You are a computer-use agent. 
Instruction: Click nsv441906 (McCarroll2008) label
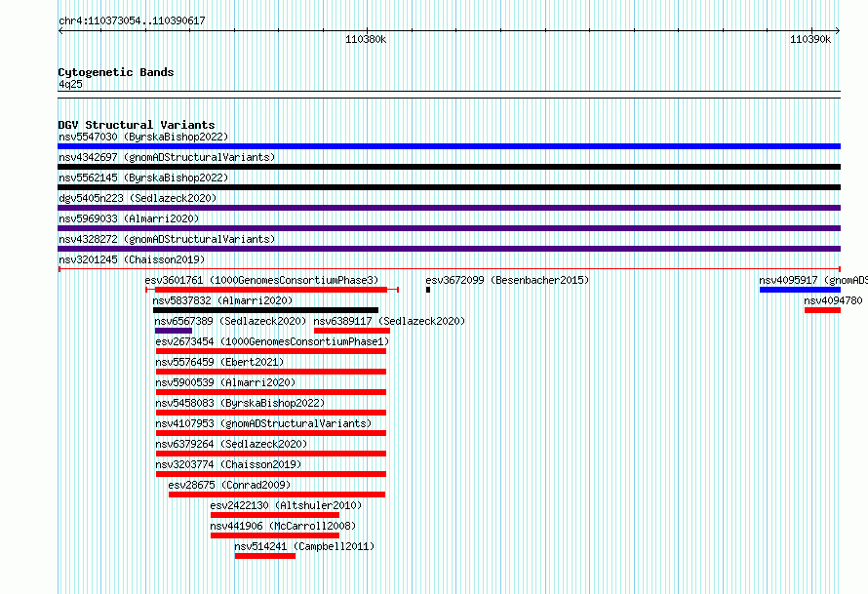pyautogui.click(x=283, y=526)
